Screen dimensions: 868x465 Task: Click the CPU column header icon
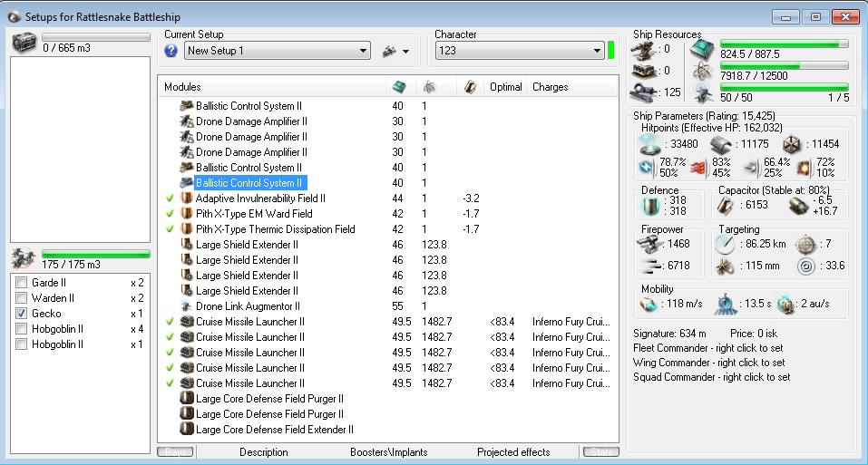click(399, 87)
